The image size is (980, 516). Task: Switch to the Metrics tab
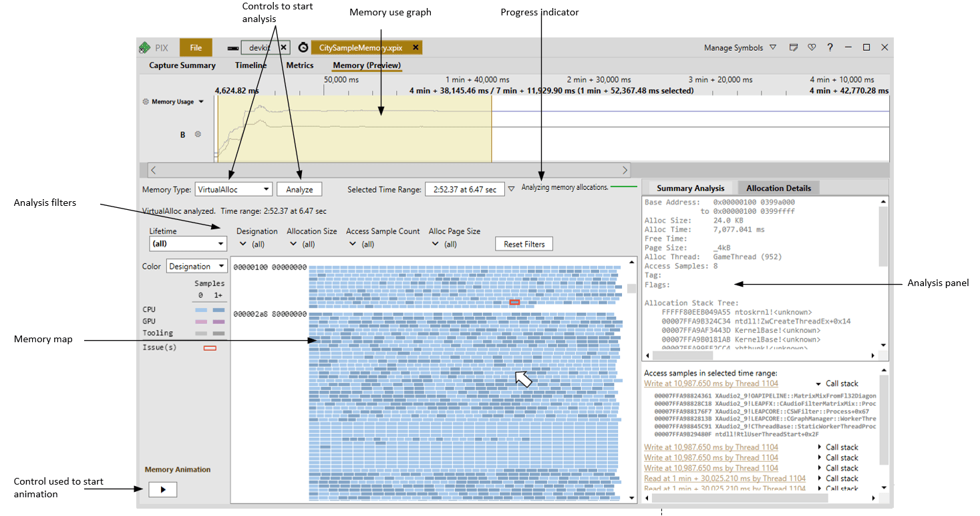300,66
